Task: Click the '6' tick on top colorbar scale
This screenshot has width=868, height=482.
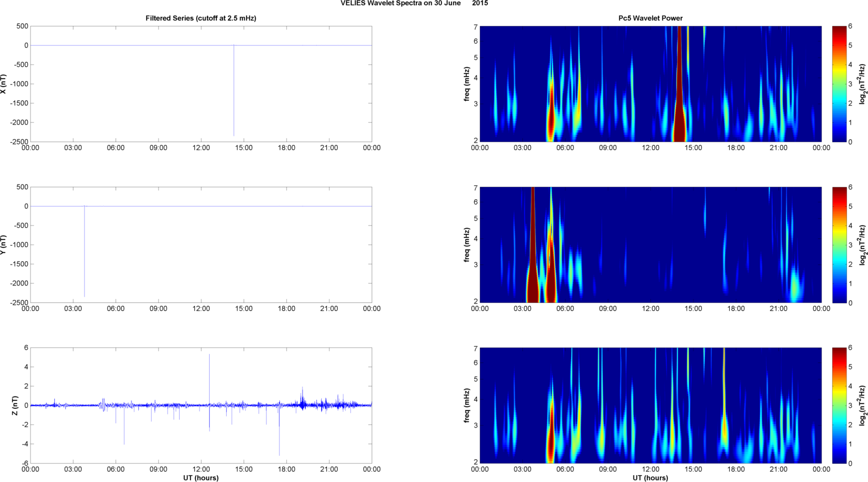Action: click(x=850, y=27)
